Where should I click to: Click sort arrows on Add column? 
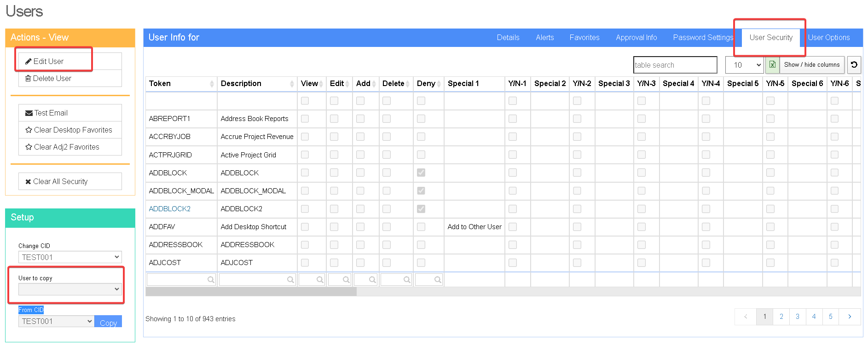click(374, 84)
